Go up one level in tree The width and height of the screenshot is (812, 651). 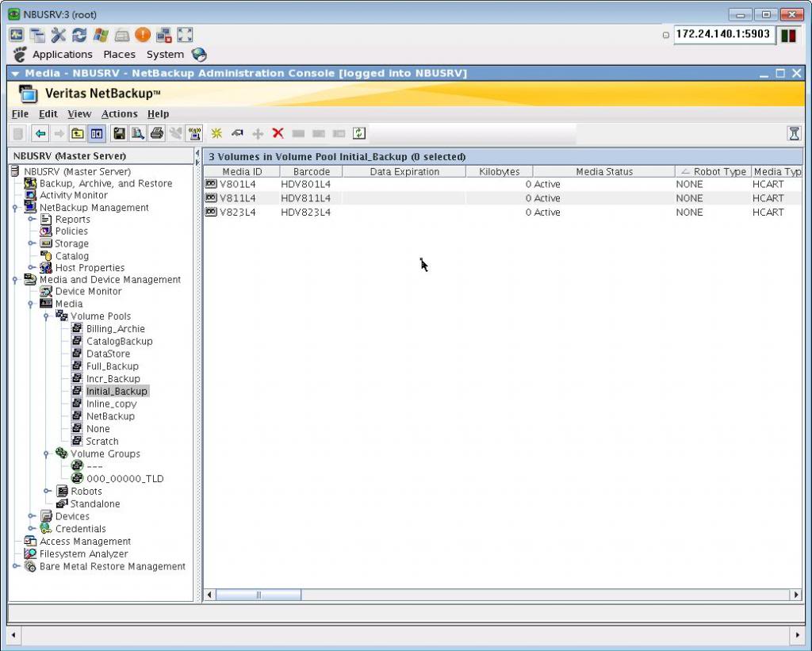77,134
